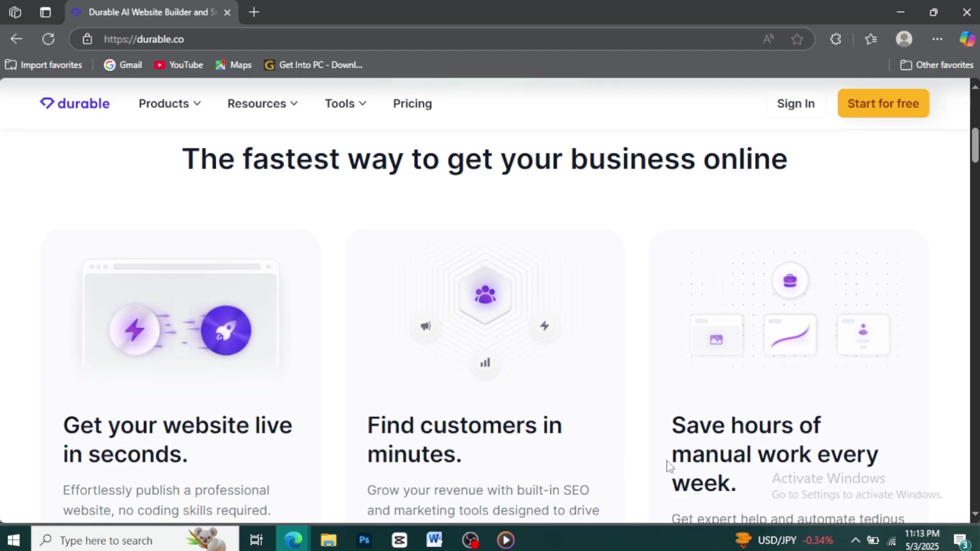Open Word from the taskbar

[434, 540]
